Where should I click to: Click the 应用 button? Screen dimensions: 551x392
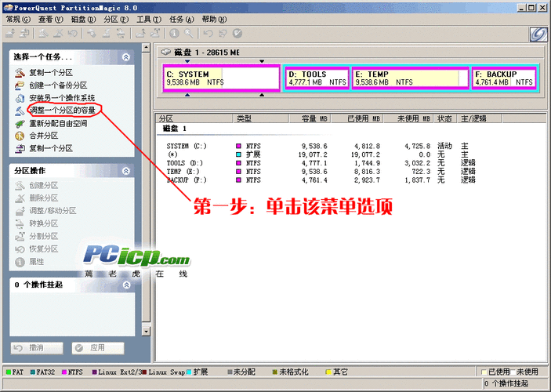coord(98,348)
